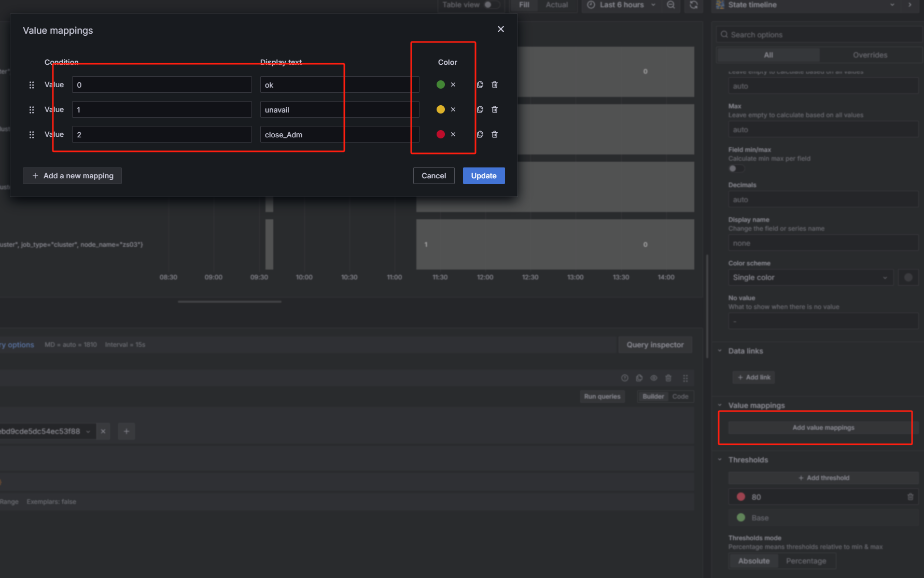Image resolution: width=924 pixels, height=578 pixels.
Task: Collapse the Value mappings section
Action: (x=720, y=405)
